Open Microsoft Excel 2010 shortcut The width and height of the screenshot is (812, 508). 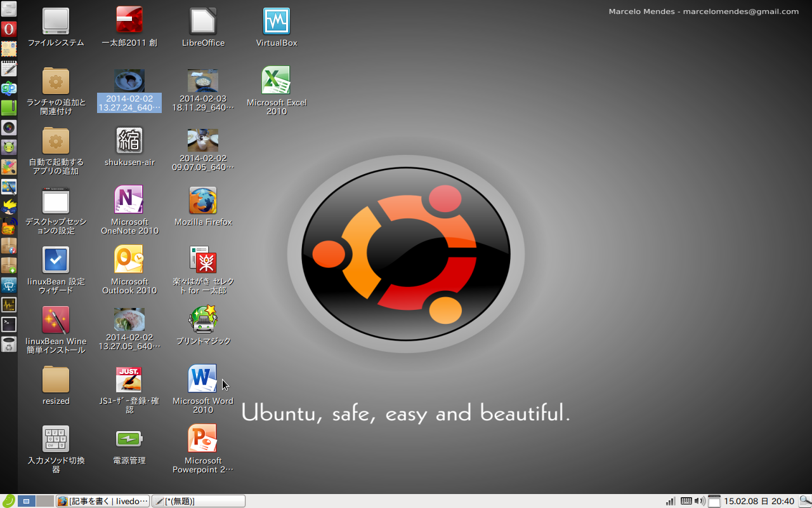pos(276,81)
